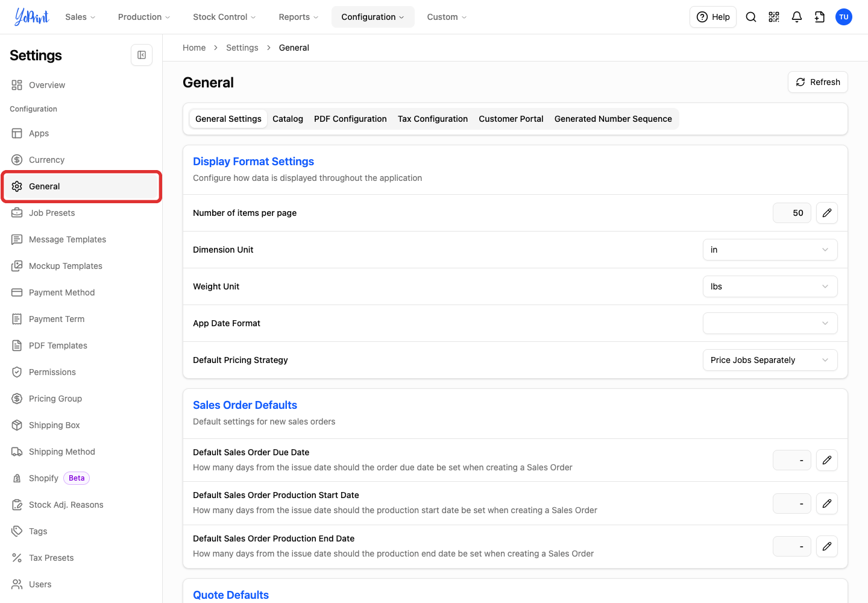This screenshot has height=603, width=868.
Task: Go to Settings breadcrumb link
Action: click(242, 48)
